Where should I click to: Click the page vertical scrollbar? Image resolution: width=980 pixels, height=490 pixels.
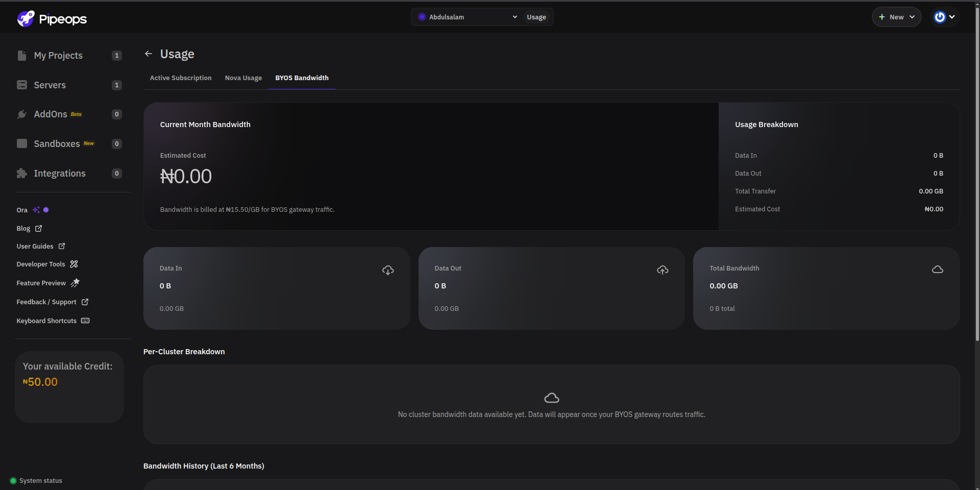tap(977, 174)
